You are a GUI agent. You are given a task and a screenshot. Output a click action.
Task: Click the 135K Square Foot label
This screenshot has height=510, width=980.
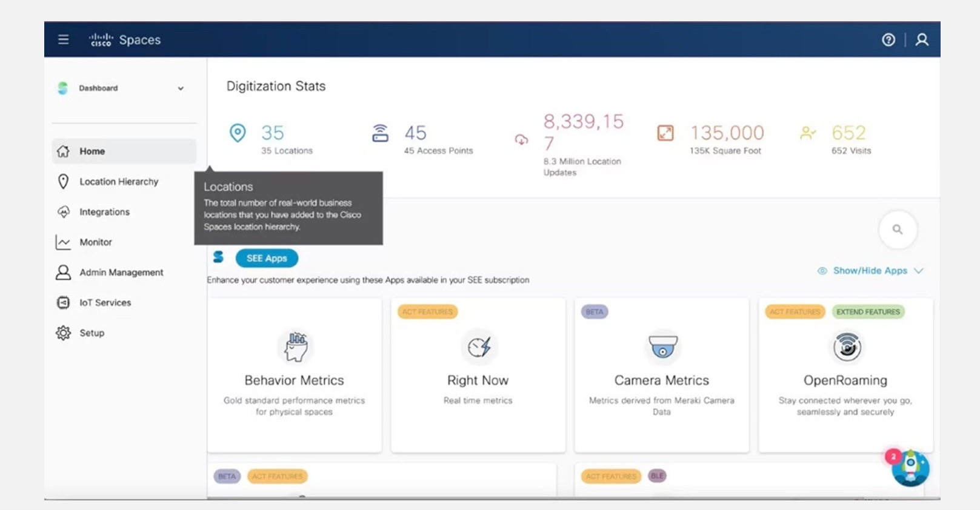[x=725, y=151]
